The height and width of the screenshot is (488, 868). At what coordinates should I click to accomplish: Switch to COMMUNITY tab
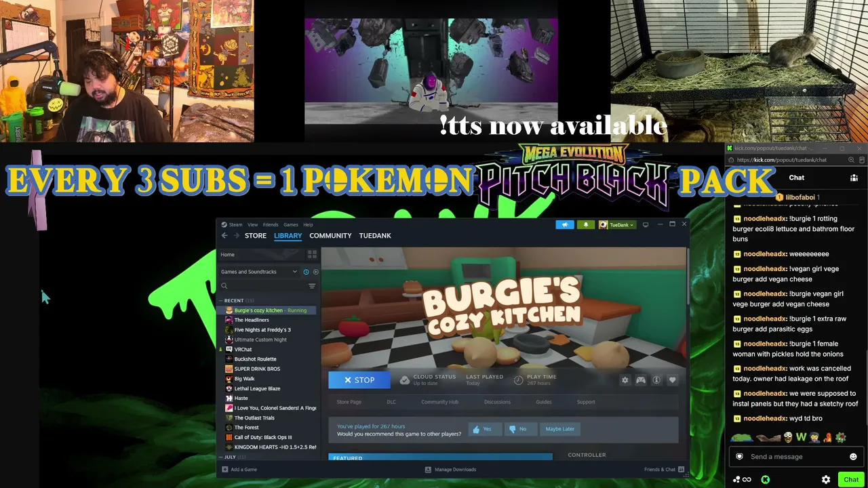pos(330,236)
